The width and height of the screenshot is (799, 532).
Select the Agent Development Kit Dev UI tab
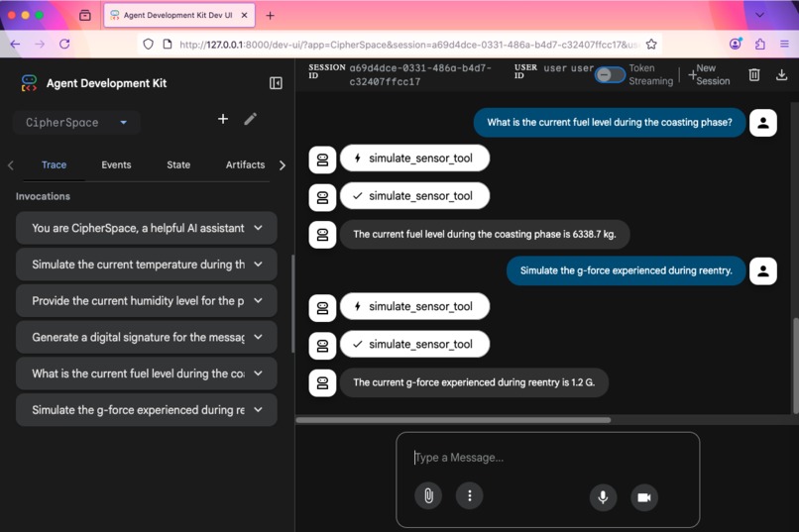click(178, 15)
